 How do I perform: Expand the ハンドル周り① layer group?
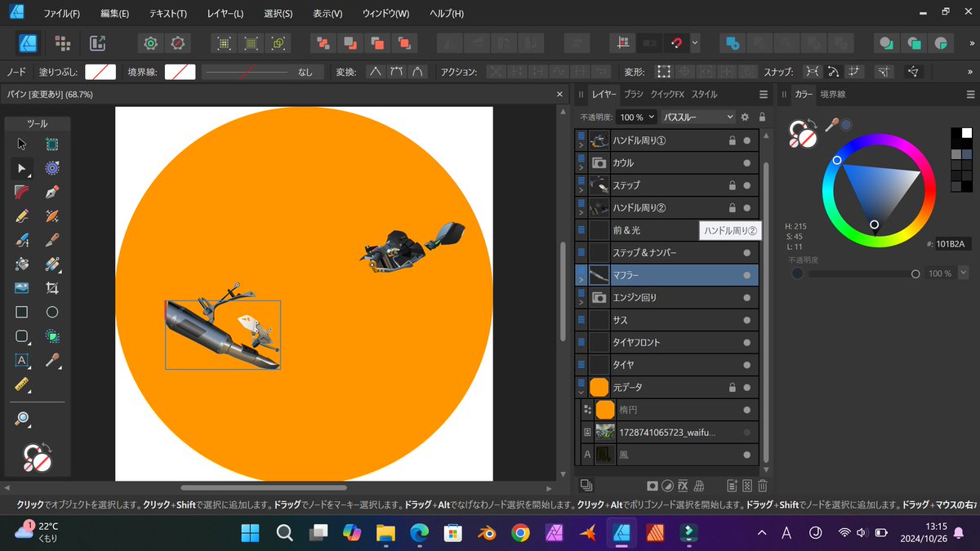click(x=581, y=145)
